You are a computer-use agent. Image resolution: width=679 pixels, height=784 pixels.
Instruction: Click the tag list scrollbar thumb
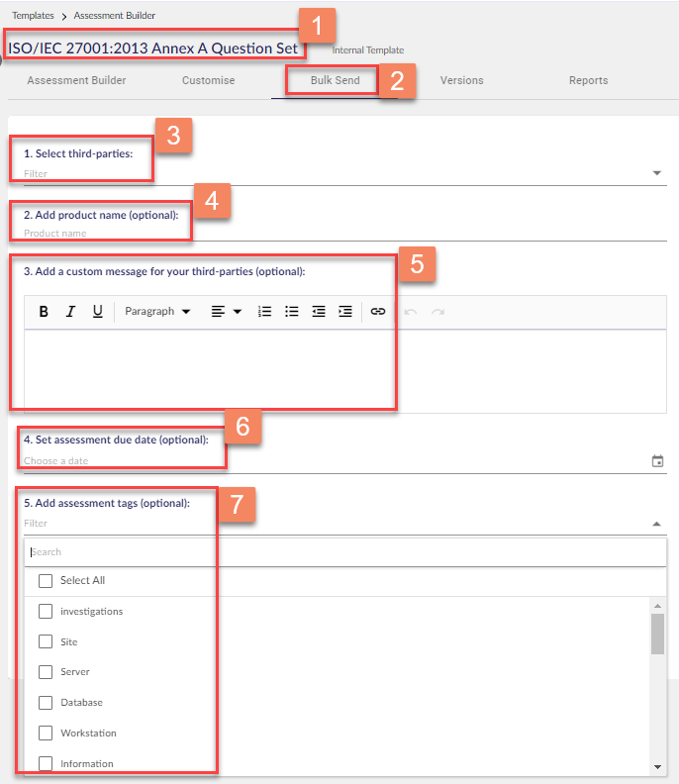pos(657,634)
